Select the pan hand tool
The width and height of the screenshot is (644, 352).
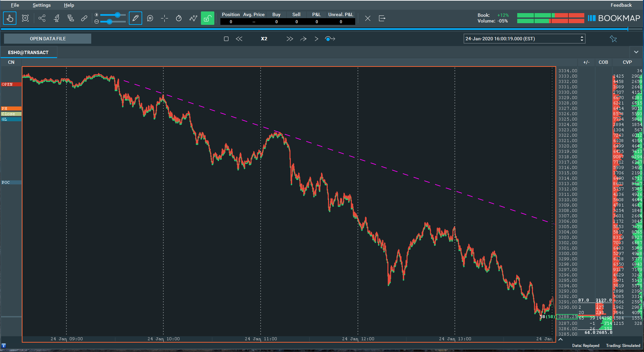pos(10,18)
